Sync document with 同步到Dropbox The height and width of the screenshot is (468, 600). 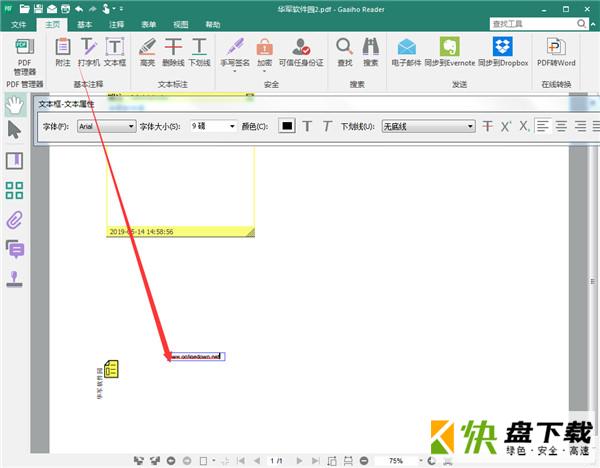[x=503, y=52]
